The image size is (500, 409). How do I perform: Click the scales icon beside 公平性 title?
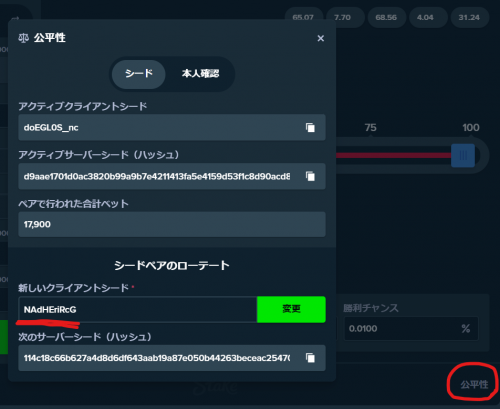point(23,38)
